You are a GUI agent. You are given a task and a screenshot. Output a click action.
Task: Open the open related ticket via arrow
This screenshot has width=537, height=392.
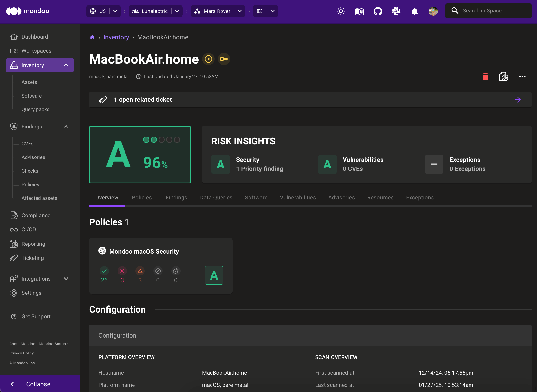[518, 99]
